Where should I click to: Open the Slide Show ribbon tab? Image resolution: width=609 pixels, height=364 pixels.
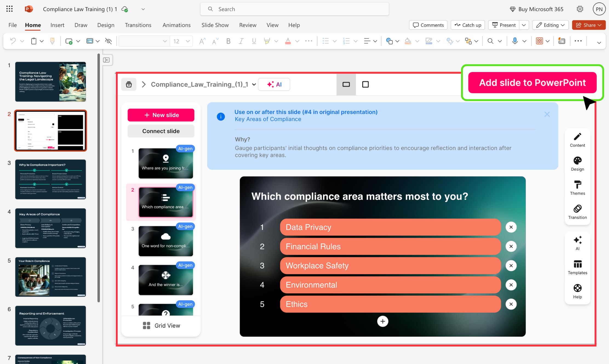tap(215, 25)
